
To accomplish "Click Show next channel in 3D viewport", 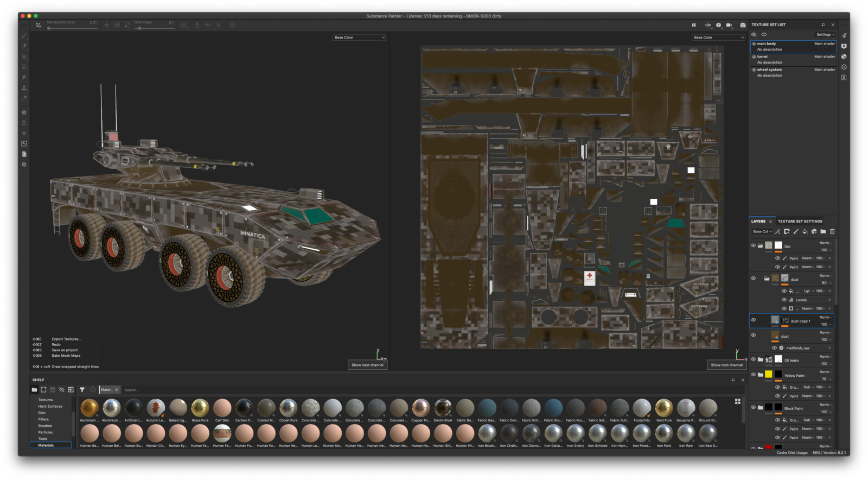I will (x=367, y=365).
